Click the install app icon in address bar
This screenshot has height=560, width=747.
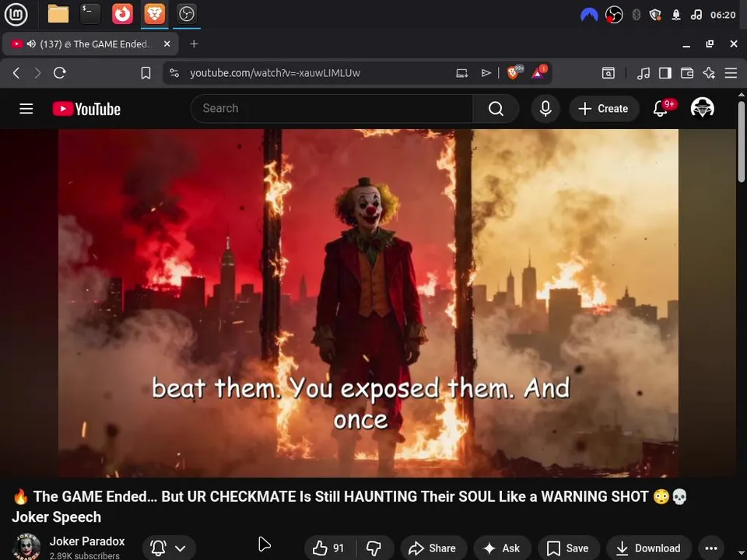461,73
